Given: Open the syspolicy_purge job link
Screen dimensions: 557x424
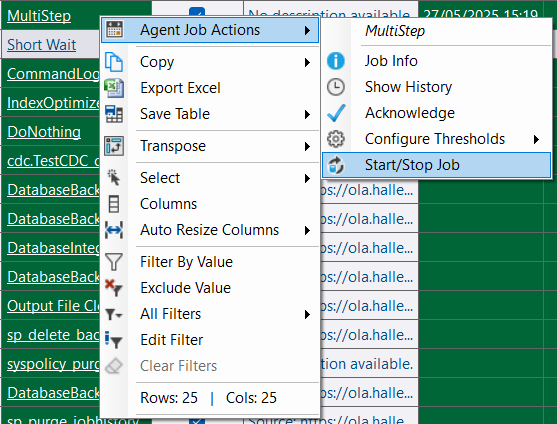Looking at the screenshot, I should pos(53,364).
